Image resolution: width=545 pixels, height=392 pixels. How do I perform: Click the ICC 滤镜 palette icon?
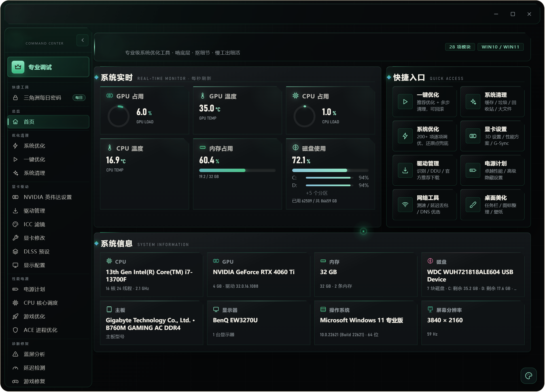[x=16, y=224]
